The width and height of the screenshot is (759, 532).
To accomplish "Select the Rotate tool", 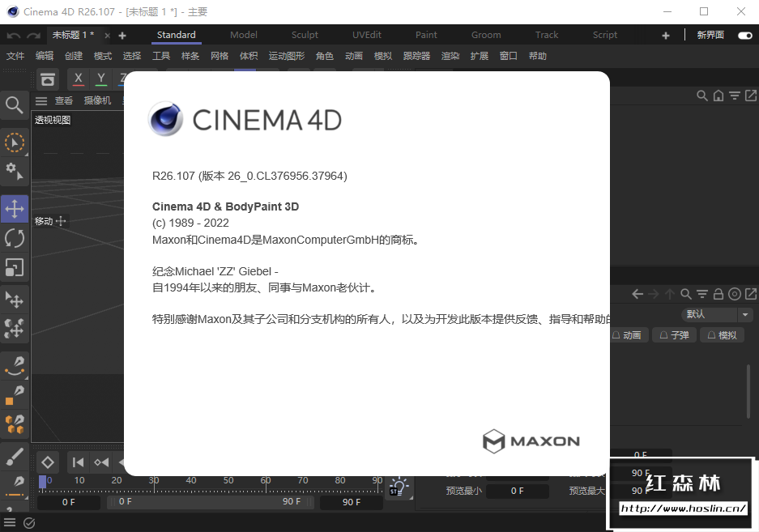I will [15, 238].
